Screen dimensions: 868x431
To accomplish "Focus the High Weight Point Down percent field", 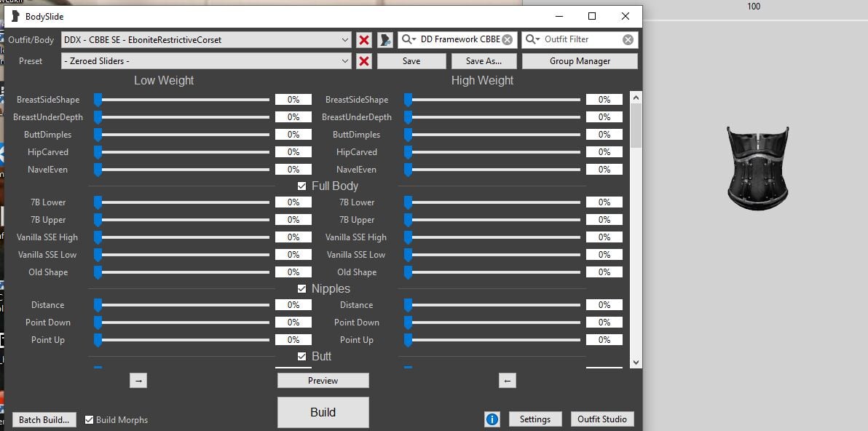I will click(604, 323).
